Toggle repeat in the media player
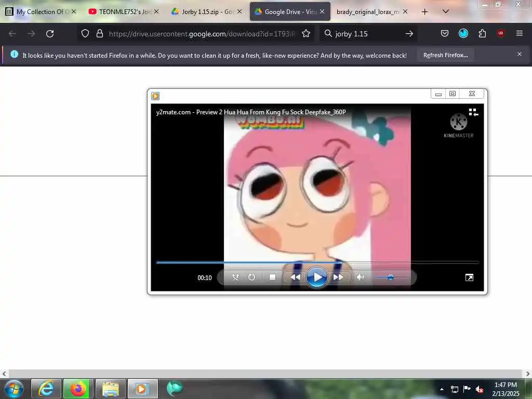Viewport: 532px width, 399px height. (251, 277)
